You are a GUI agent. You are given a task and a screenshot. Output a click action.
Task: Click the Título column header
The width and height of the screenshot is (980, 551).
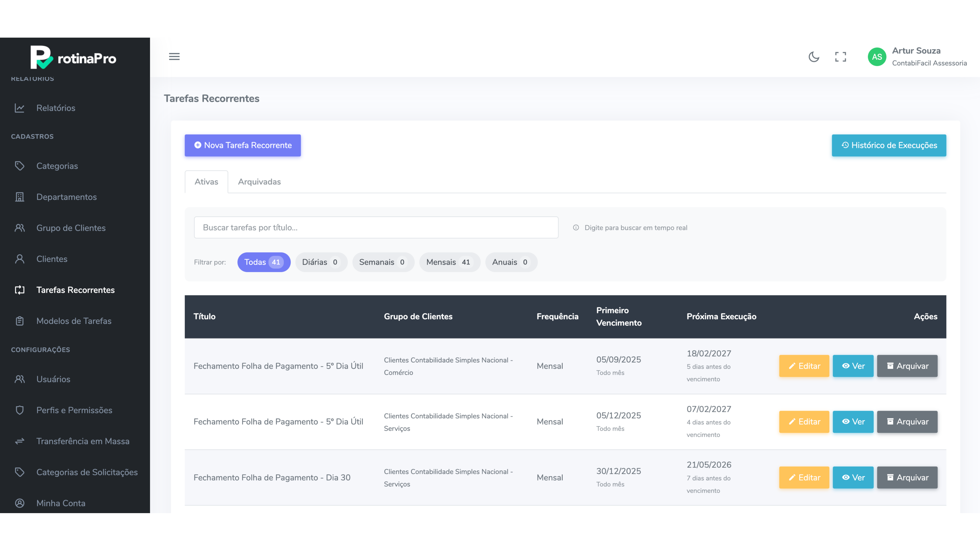coord(204,316)
